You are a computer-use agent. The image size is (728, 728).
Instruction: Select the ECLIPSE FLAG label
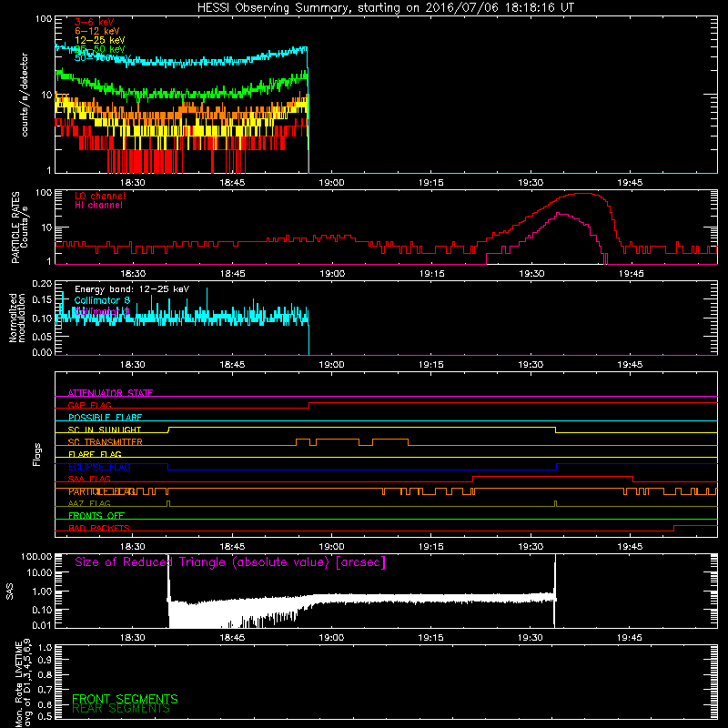coord(99,467)
